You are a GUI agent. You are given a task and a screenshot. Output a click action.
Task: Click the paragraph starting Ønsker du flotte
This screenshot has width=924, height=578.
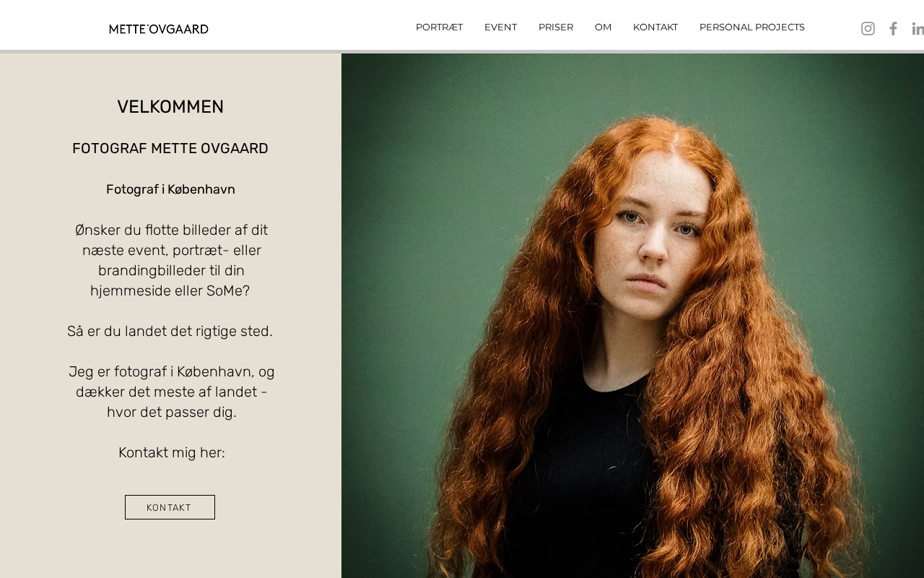171,261
